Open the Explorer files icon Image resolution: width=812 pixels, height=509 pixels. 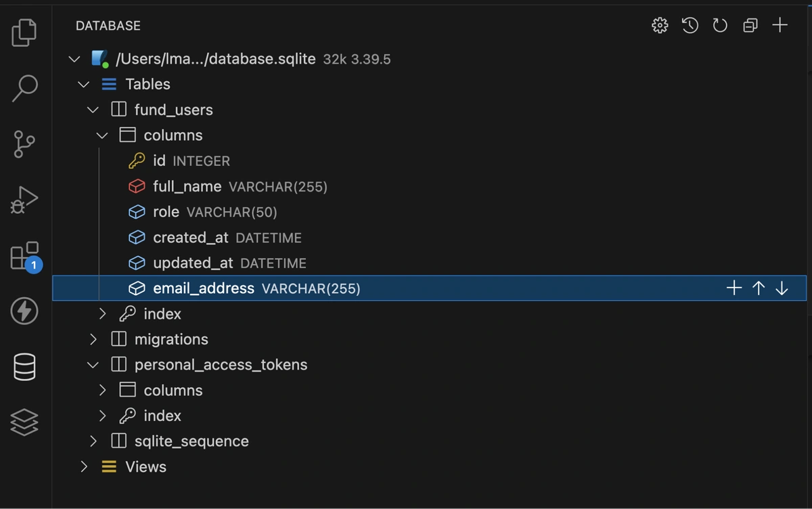tap(24, 32)
